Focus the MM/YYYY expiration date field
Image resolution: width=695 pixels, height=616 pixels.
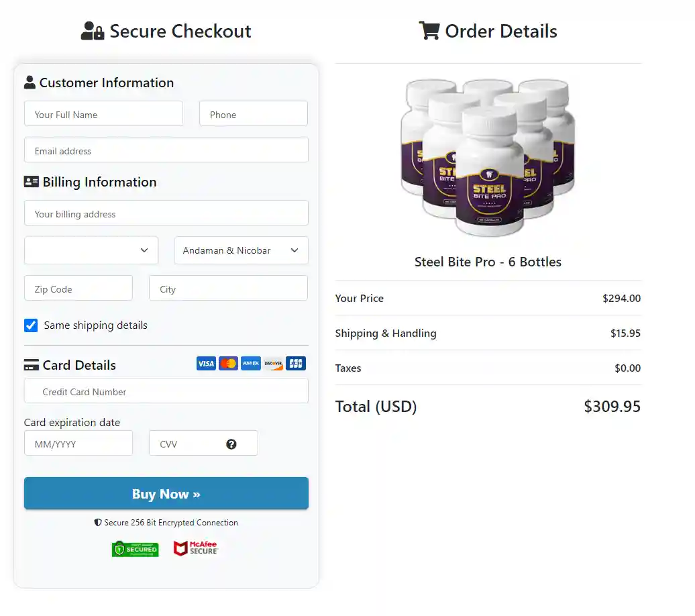[78, 444]
